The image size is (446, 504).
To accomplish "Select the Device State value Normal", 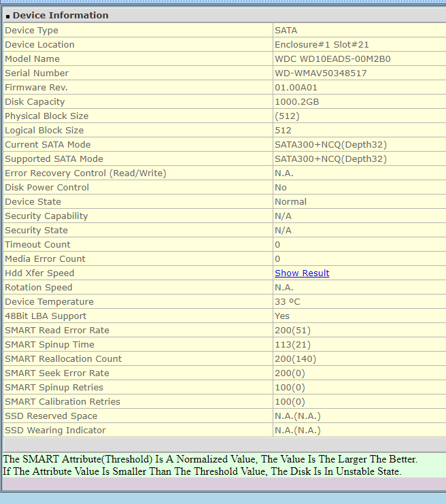I will [290, 201].
